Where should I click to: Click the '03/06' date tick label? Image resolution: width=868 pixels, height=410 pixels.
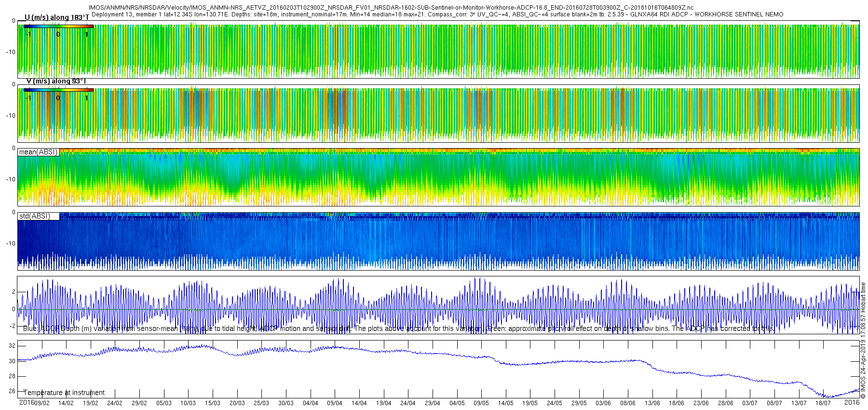click(x=603, y=403)
